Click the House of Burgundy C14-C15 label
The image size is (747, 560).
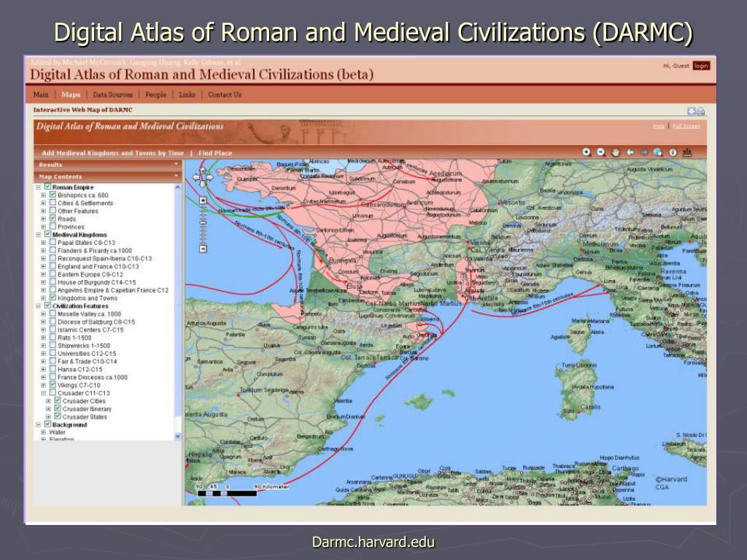click(x=97, y=282)
